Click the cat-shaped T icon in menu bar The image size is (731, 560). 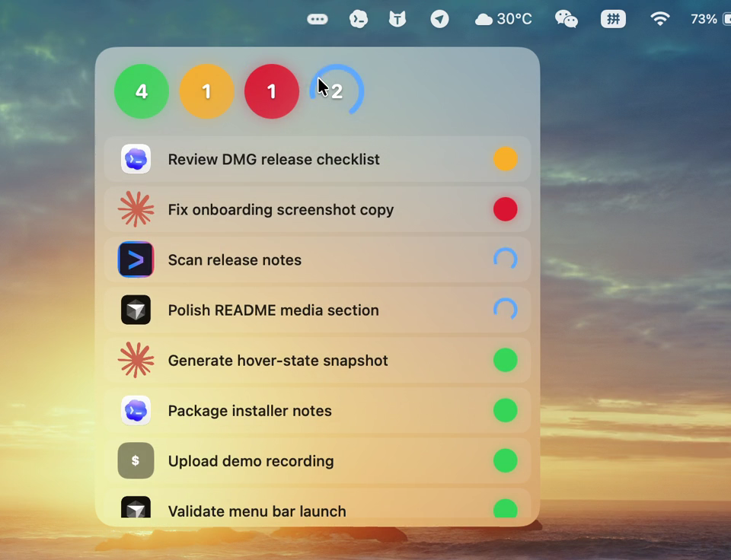pyautogui.click(x=397, y=19)
